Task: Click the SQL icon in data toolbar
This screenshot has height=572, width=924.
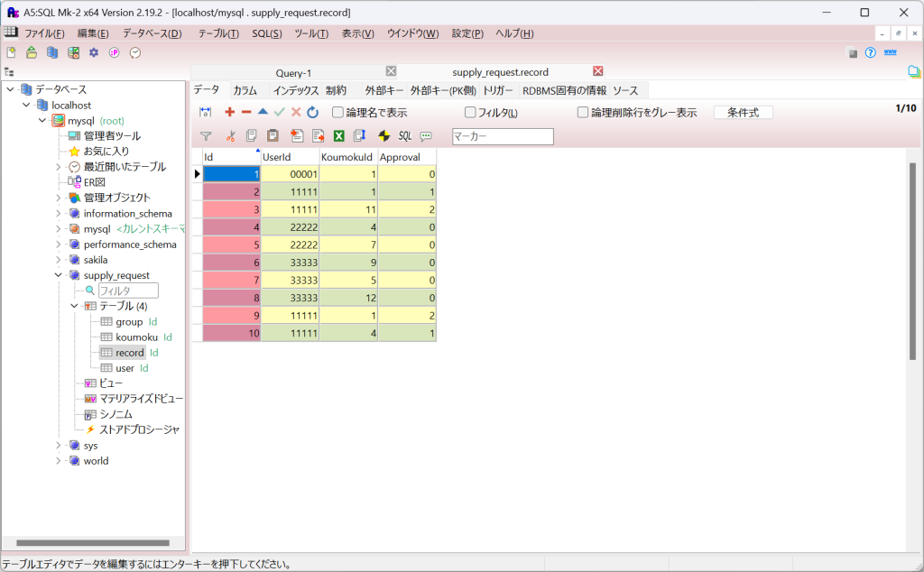Action: pos(405,136)
